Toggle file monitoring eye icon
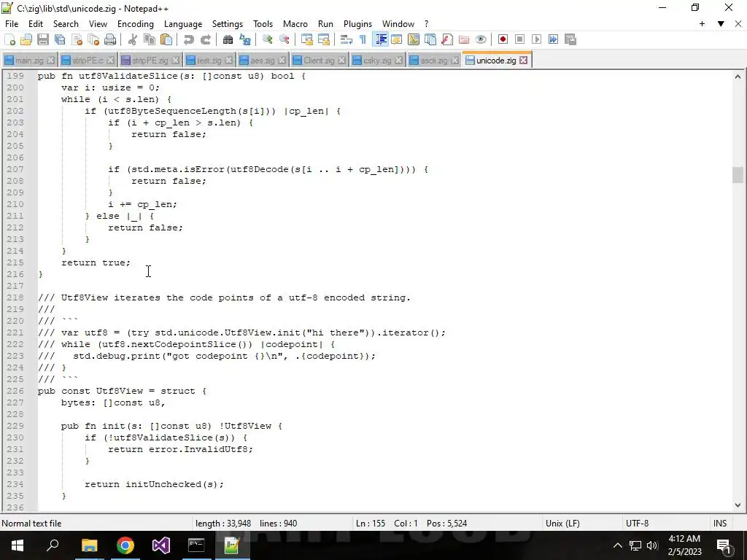The width and height of the screenshot is (747, 560). pyautogui.click(x=481, y=39)
